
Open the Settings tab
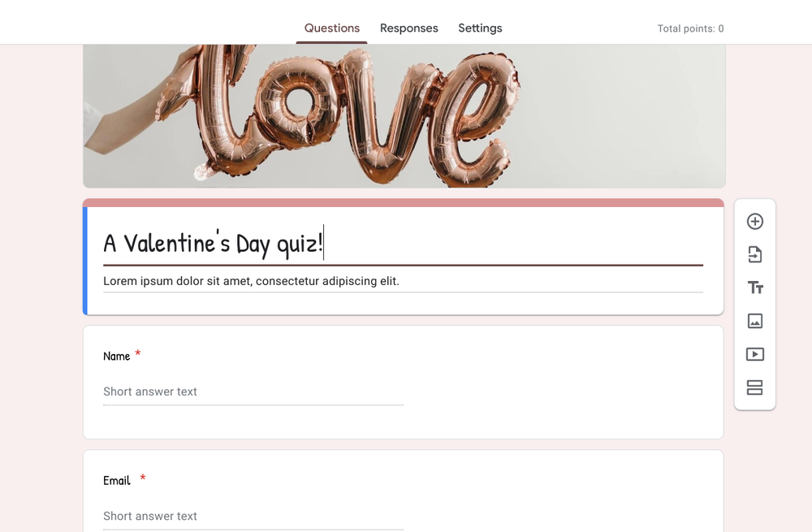pos(479,28)
